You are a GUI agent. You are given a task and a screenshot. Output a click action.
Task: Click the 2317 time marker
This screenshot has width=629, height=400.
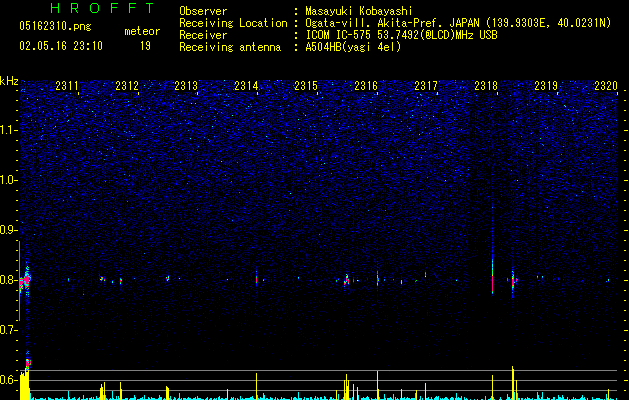426,85
